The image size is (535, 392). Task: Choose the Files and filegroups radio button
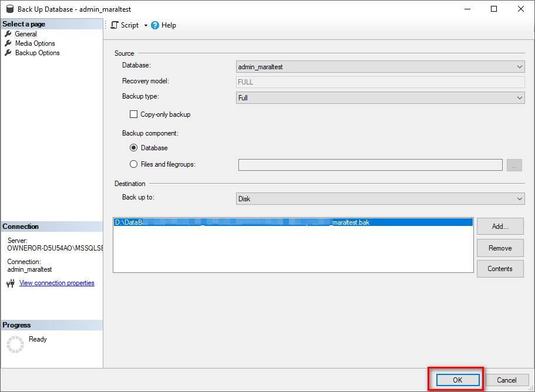[x=134, y=164]
